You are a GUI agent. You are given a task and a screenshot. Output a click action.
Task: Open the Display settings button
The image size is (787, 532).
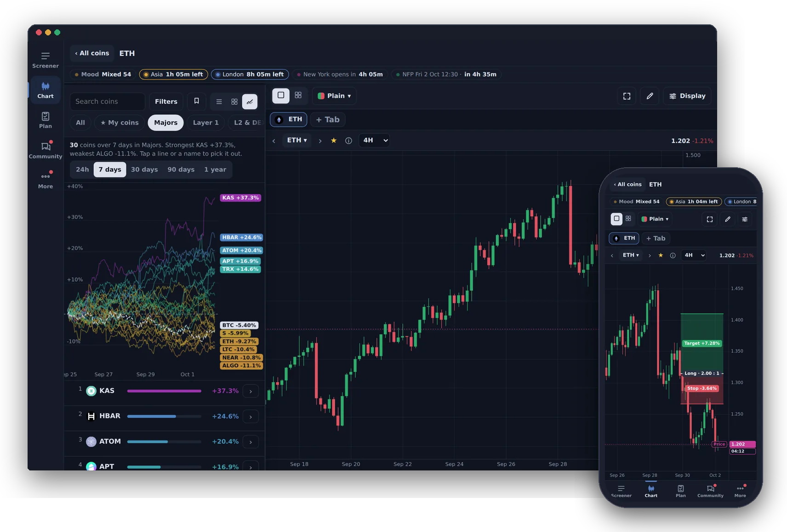687,96
